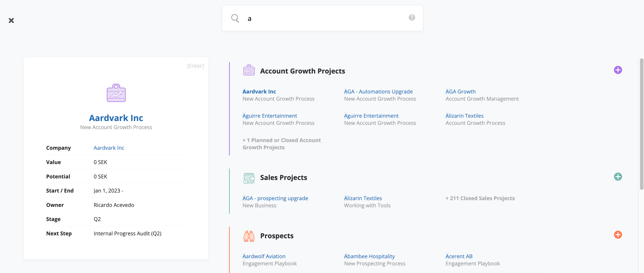Screen dimensions: 644x273
Task: Click the Potential label in the preview card
Action: point(58,177)
